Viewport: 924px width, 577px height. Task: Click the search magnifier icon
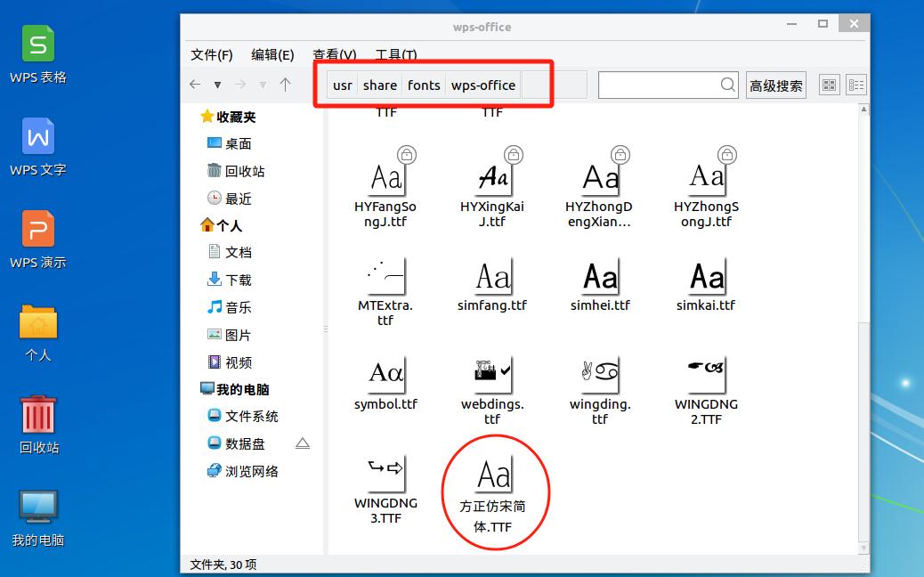point(728,85)
